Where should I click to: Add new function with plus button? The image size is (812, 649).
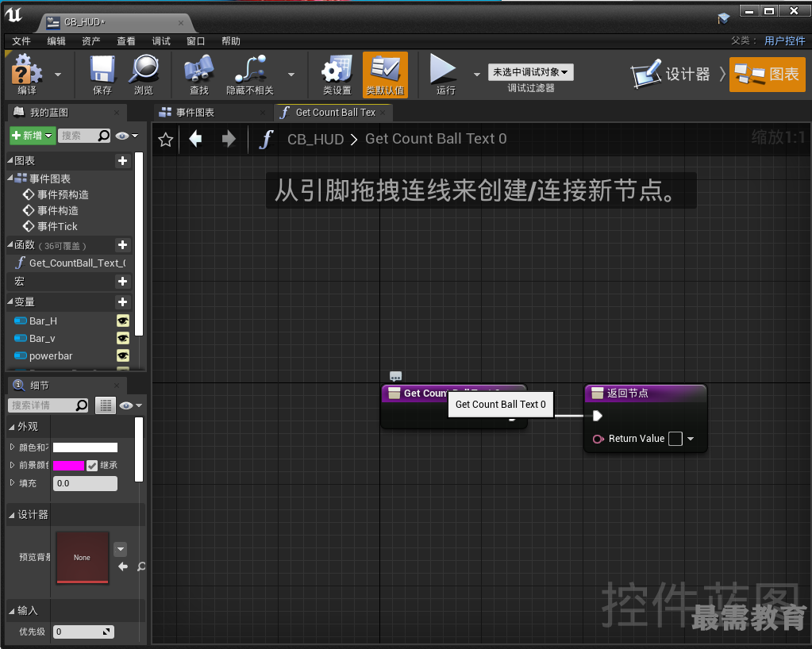coord(123,245)
